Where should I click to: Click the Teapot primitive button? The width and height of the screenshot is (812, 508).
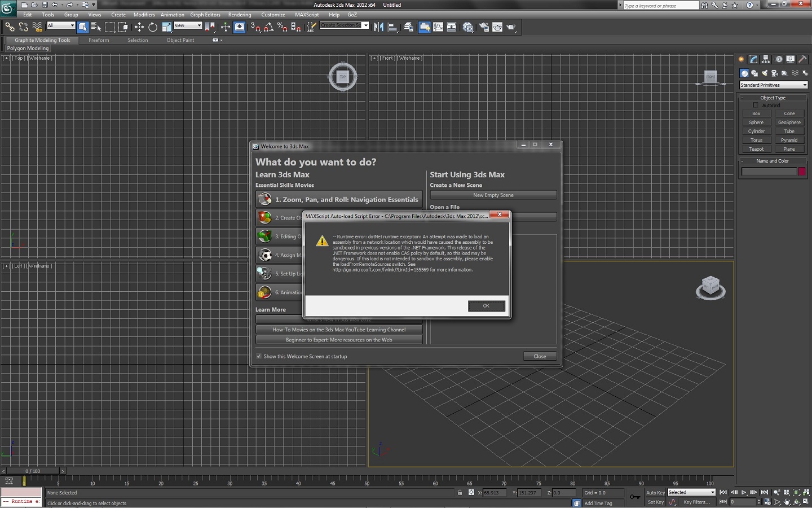[756, 149]
